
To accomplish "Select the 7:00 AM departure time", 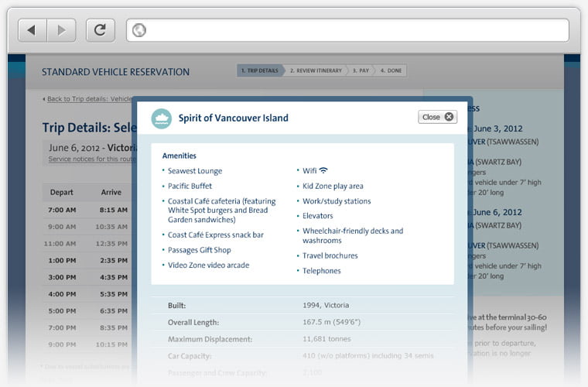I will click(62, 210).
